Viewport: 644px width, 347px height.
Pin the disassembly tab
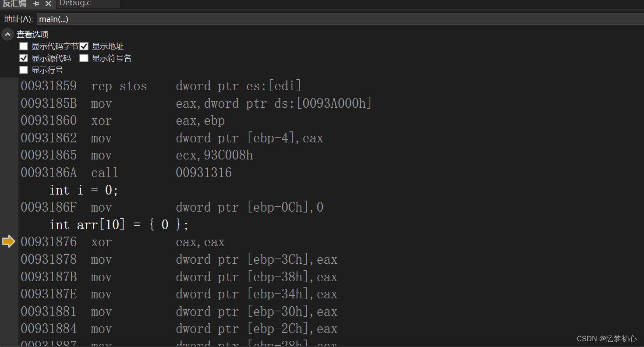click(36, 4)
